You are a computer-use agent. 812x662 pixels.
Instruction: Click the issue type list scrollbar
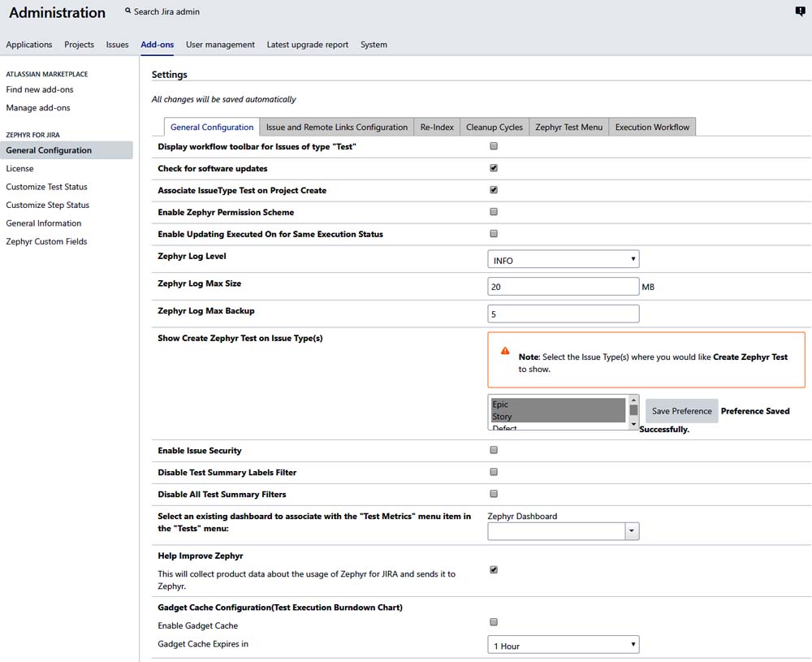click(633, 412)
